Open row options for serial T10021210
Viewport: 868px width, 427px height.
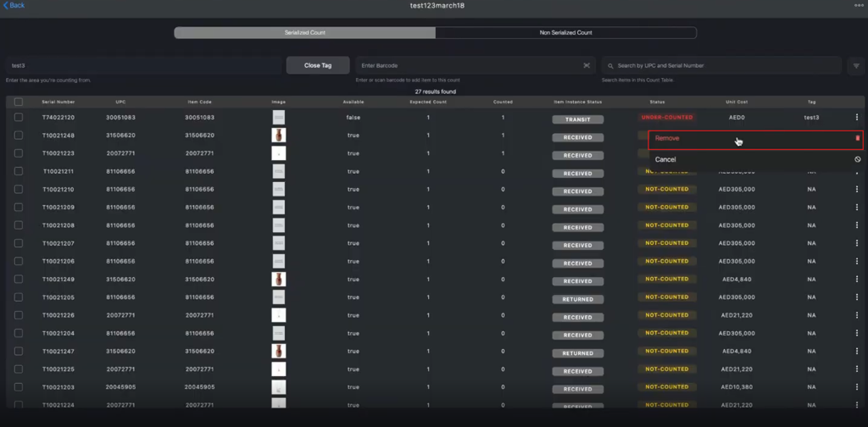pos(857,189)
